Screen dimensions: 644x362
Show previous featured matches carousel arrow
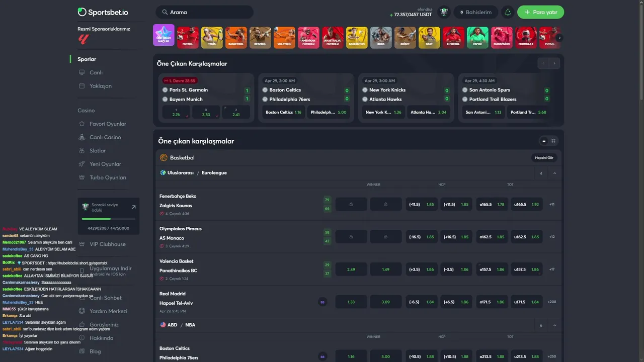(x=543, y=63)
